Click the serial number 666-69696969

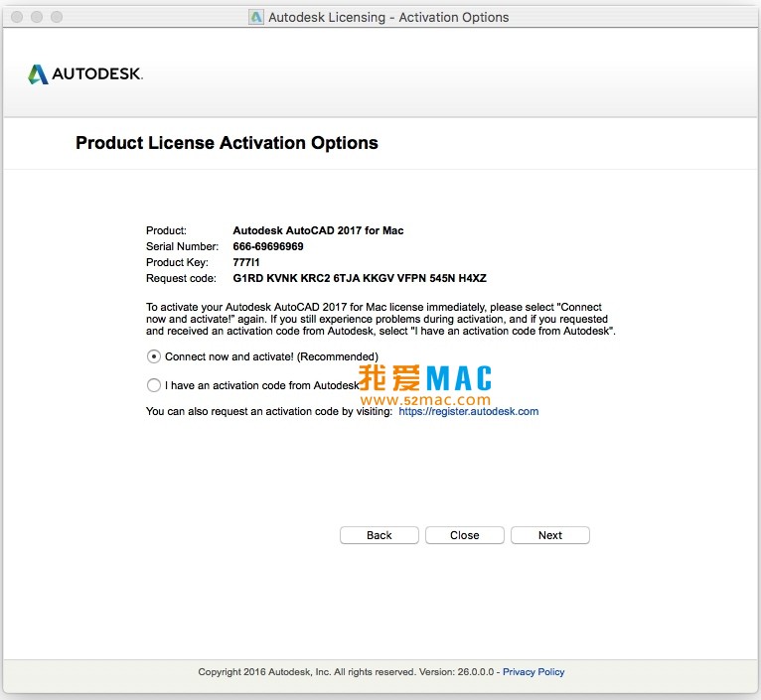click(x=268, y=246)
